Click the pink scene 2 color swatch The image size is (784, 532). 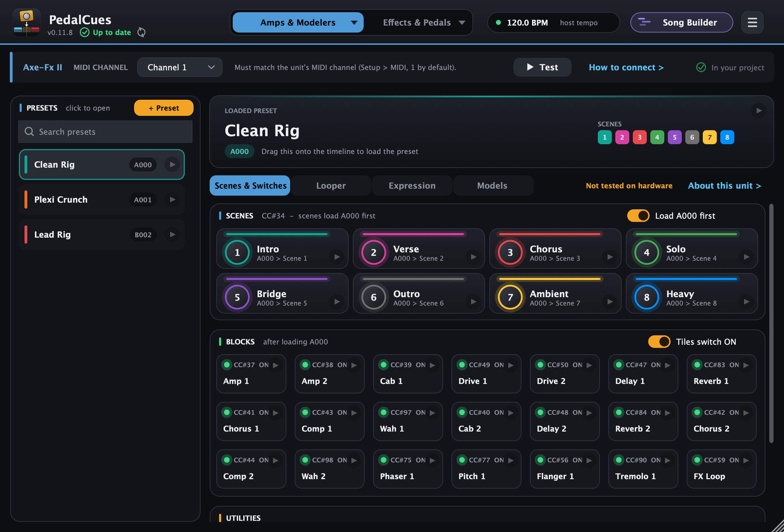[x=622, y=137]
